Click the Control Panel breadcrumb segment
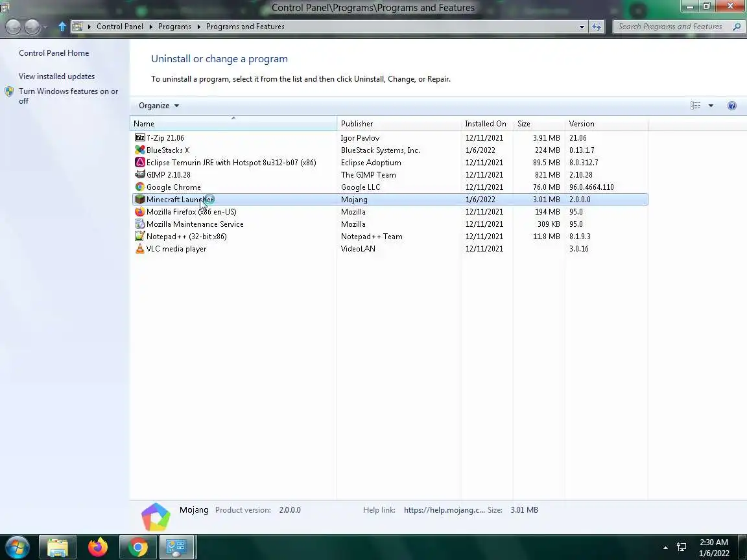Screen dimensions: 747x560 click(x=119, y=27)
